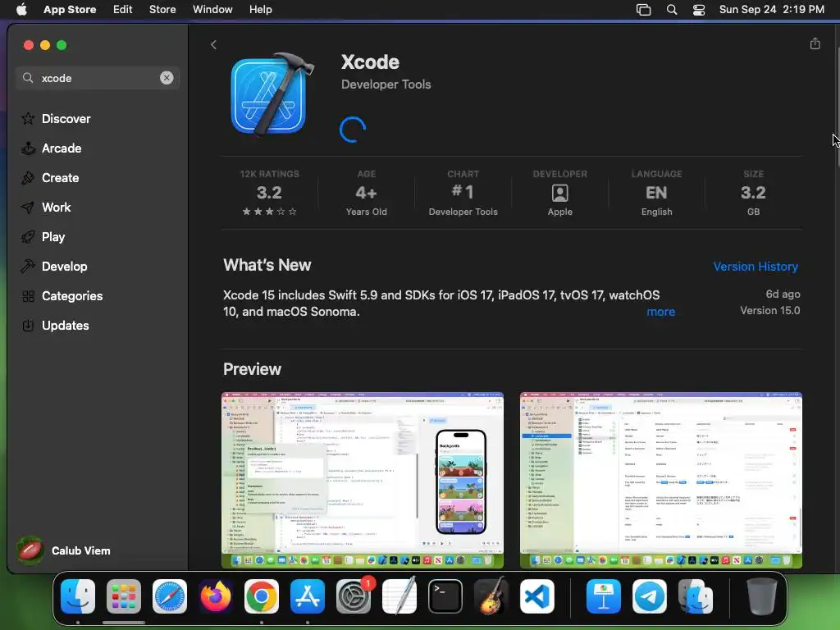840x630 pixels.
Task: Open Version History link
Action: (x=756, y=267)
